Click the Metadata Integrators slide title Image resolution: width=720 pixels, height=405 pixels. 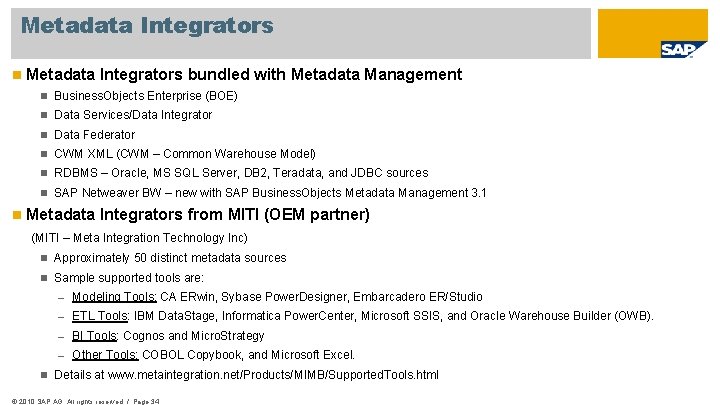146,25
